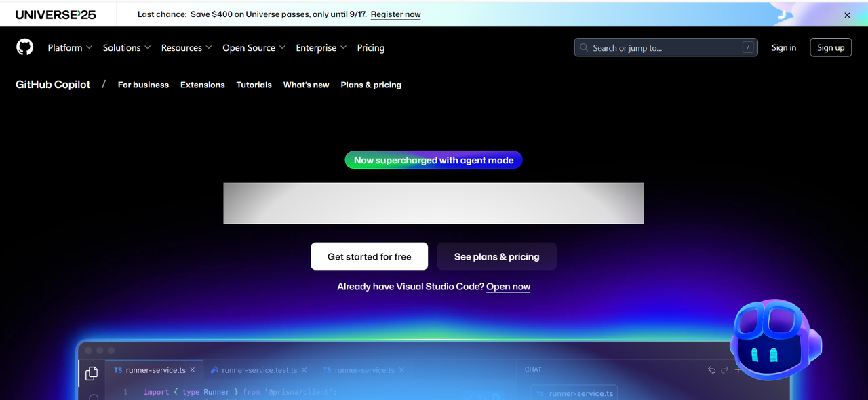868x400 pixels.
Task: Click the undo arrow in chat panel
Action: coord(711,369)
